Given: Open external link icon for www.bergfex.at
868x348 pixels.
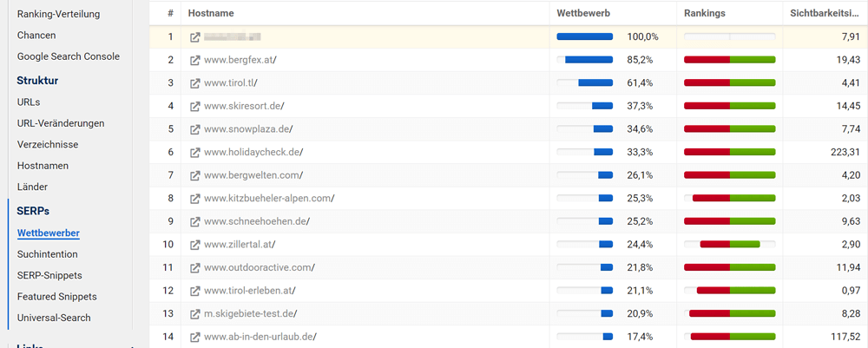Looking at the screenshot, I should pyautogui.click(x=194, y=60).
